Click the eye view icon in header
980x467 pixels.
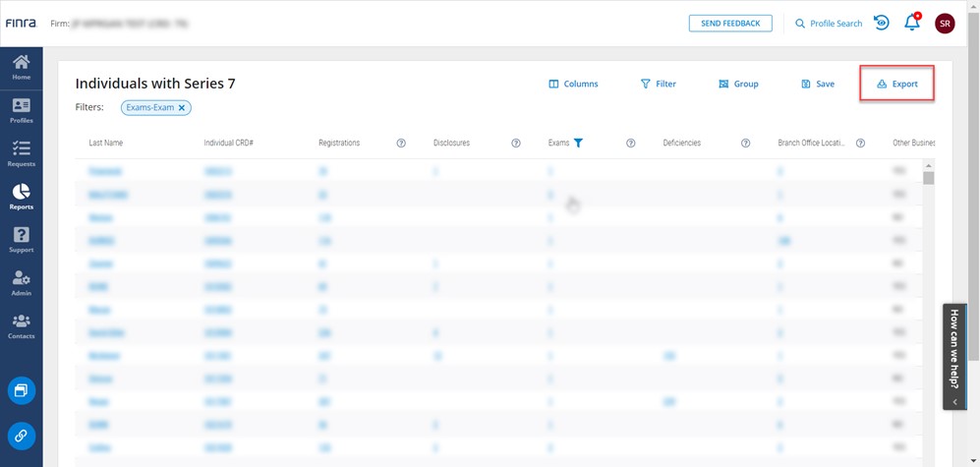tap(882, 23)
